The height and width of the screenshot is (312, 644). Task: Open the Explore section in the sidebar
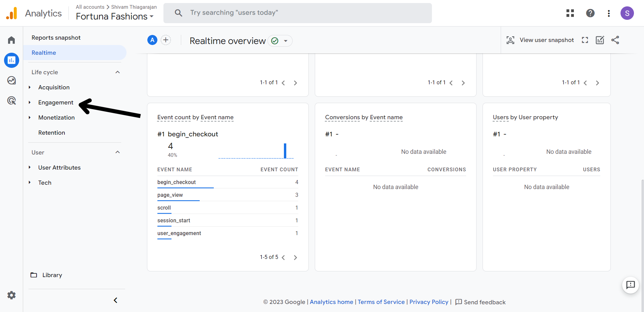[x=11, y=80]
